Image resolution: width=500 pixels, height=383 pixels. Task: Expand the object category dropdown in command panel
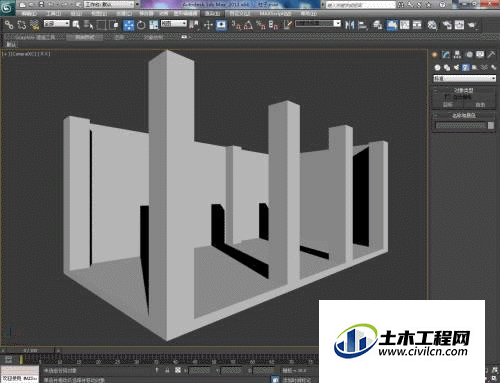[x=464, y=78]
